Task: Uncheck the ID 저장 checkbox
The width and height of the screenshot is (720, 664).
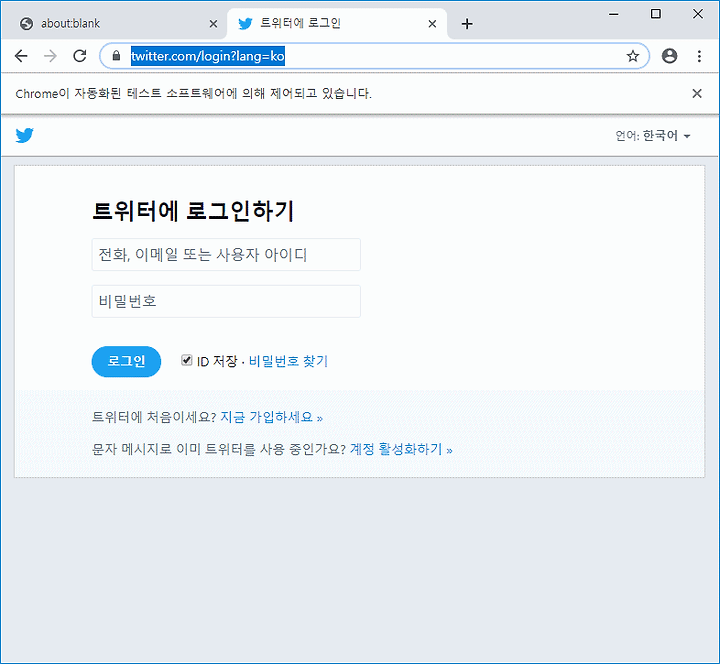Action: (x=186, y=360)
